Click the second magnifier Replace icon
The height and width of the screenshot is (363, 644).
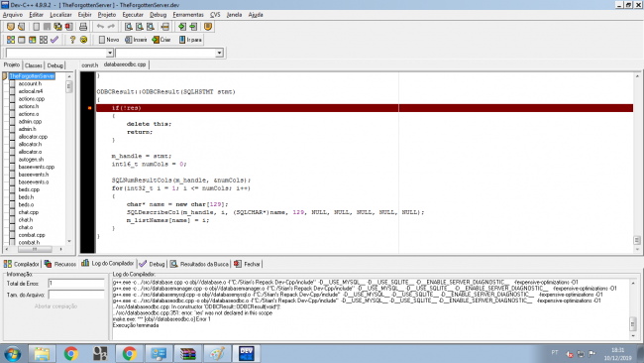point(140,27)
